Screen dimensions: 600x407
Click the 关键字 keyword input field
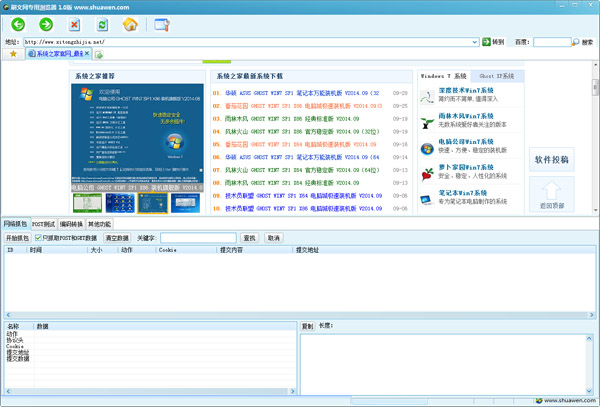pos(197,238)
